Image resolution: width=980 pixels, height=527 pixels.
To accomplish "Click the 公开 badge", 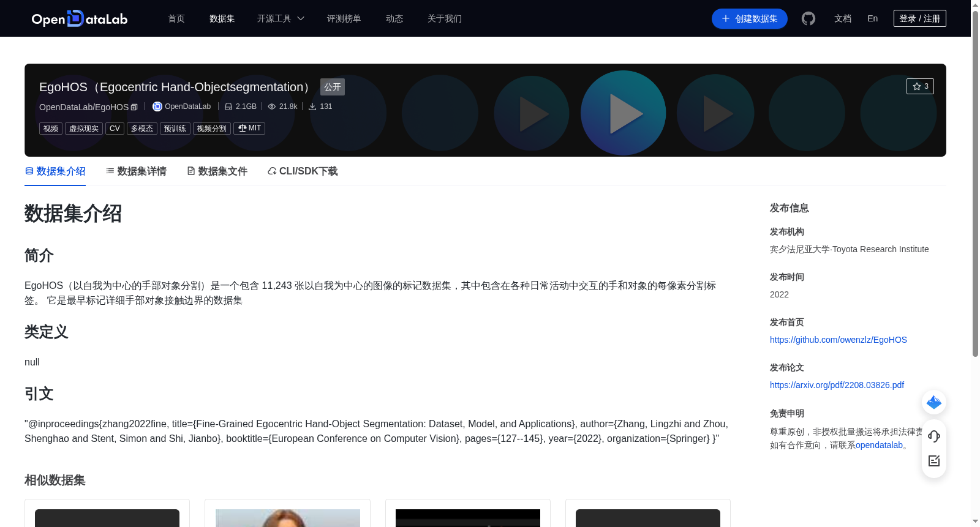I will [333, 87].
